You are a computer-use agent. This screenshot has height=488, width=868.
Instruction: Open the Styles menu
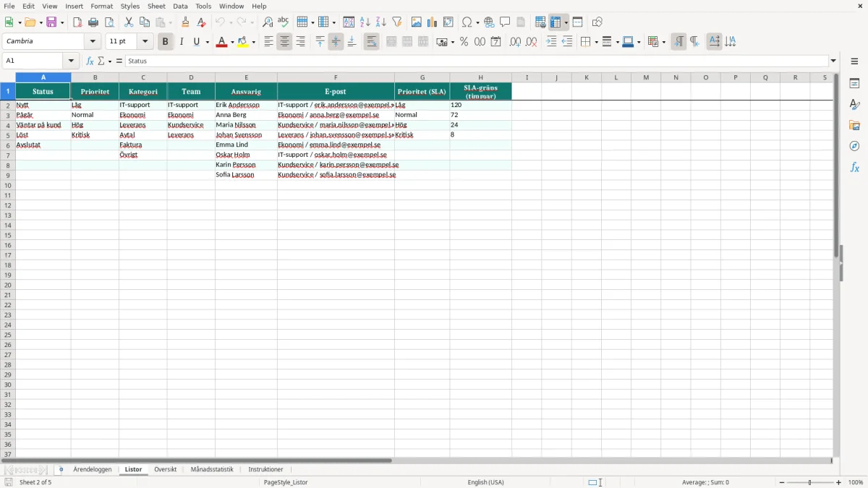click(x=130, y=6)
